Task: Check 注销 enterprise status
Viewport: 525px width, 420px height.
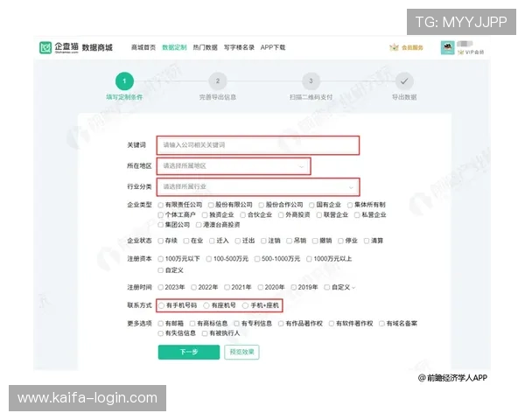Action: [263, 241]
